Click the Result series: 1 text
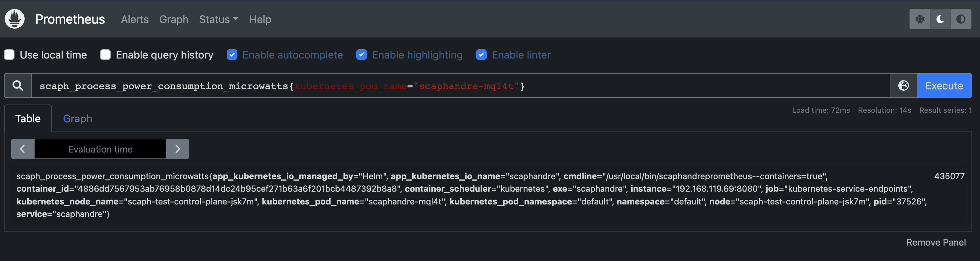980x261 pixels. point(945,110)
